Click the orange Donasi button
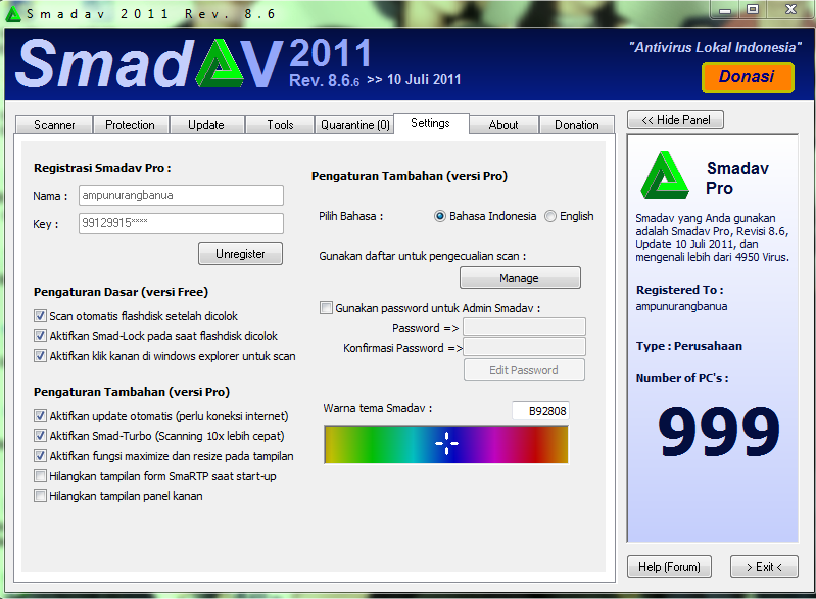The width and height of the screenshot is (816, 599). pyautogui.click(x=748, y=77)
